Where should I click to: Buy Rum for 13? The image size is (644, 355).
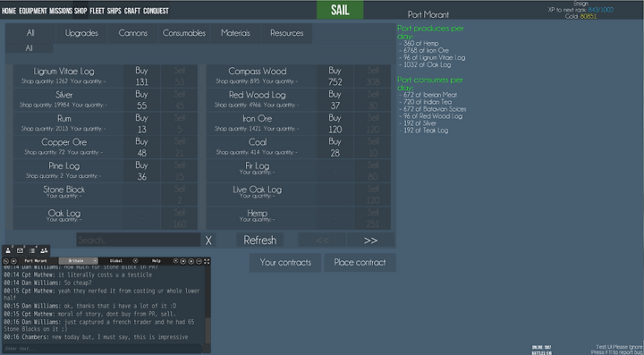coord(141,124)
